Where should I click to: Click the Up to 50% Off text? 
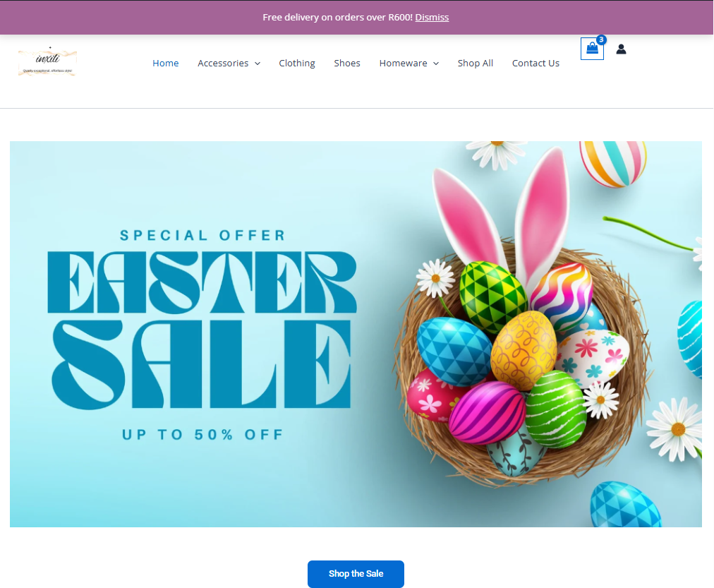tap(202, 435)
